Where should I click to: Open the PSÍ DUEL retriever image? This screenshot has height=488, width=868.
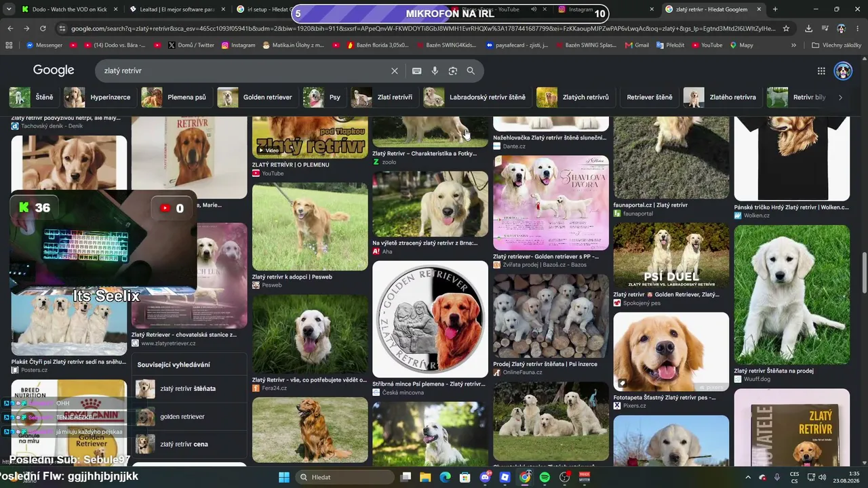pos(671,256)
